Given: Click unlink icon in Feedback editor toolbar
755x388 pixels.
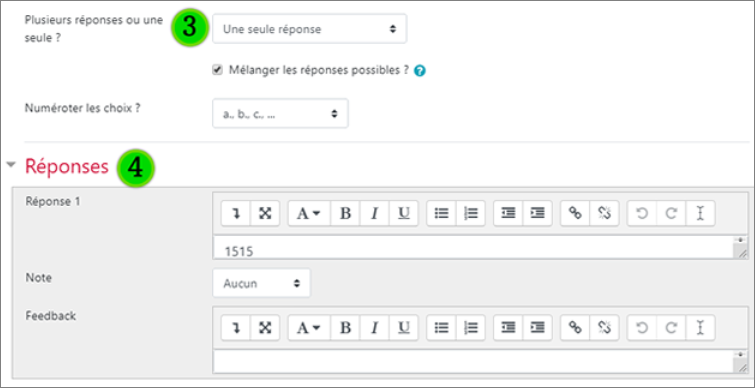Looking at the screenshot, I should [x=604, y=328].
